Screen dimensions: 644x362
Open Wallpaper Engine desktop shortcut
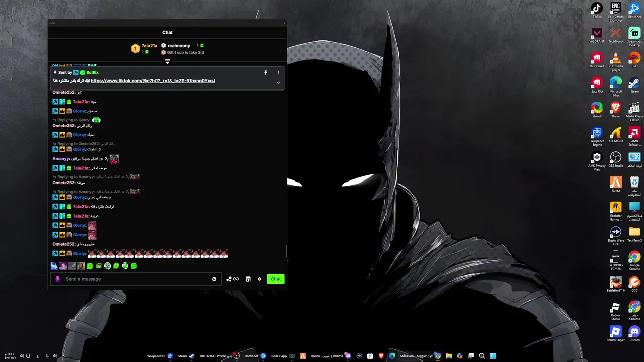point(597,137)
